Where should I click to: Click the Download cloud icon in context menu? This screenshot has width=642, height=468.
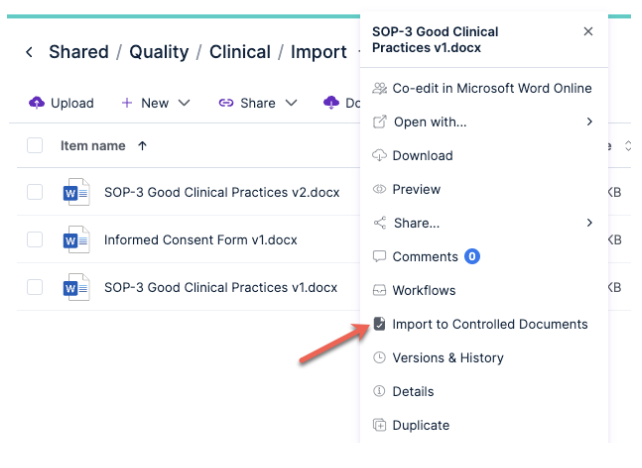coord(379,155)
